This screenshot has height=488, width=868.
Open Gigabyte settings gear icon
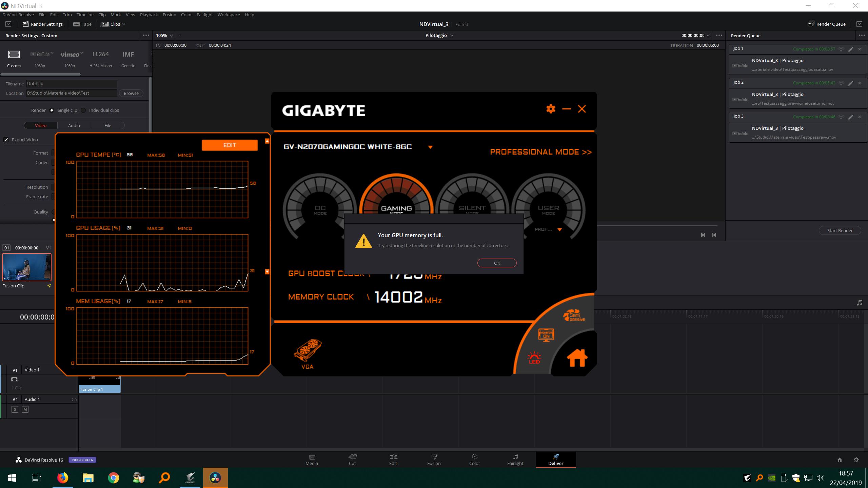(x=551, y=109)
